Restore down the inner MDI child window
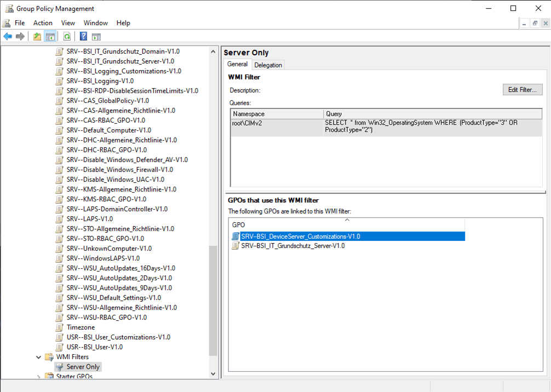 click(x=535, y=24)
